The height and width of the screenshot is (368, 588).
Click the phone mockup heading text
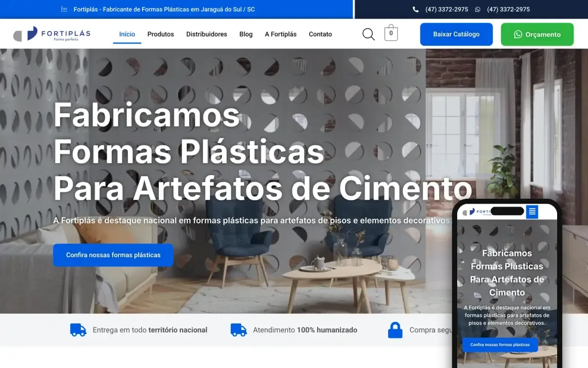pos(507,273)
